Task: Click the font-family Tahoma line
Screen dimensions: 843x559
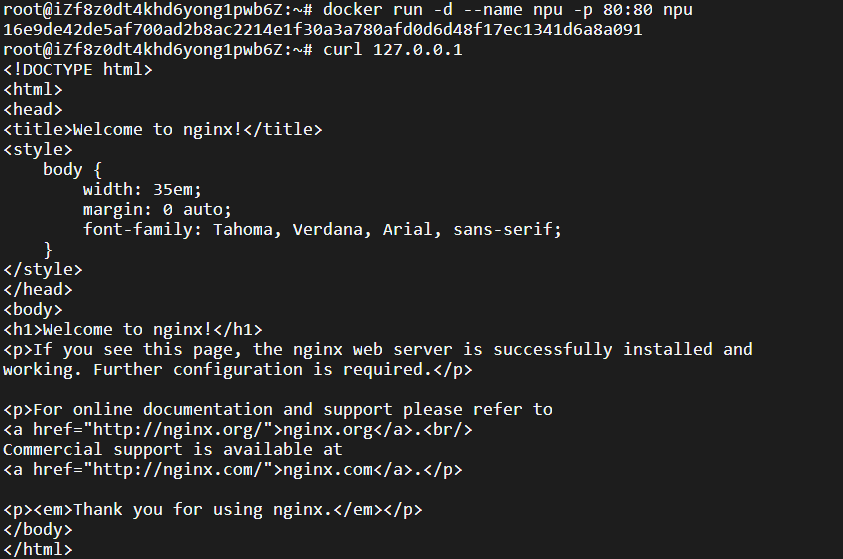Action: tap(322, 230)
